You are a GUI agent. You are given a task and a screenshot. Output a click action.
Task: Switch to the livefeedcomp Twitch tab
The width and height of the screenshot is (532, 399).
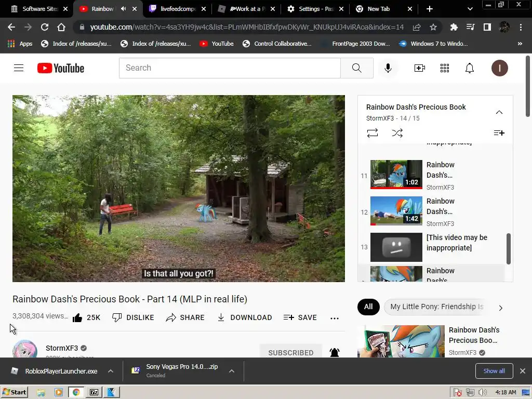178,9
